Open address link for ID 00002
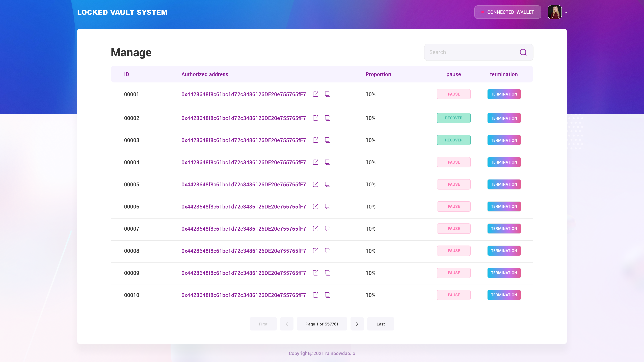The image size is (644, 362). (244, 118)
